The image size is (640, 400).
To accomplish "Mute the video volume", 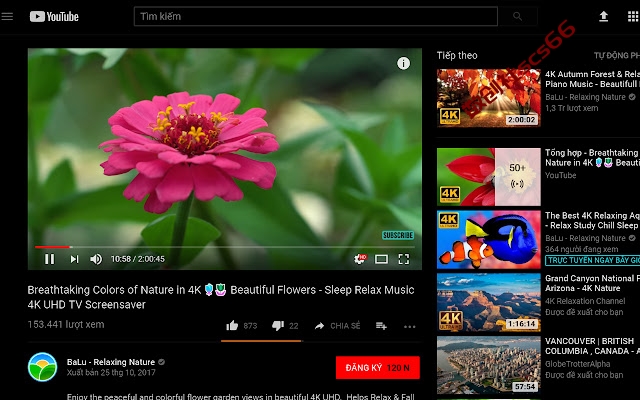I will pos(96,259).
